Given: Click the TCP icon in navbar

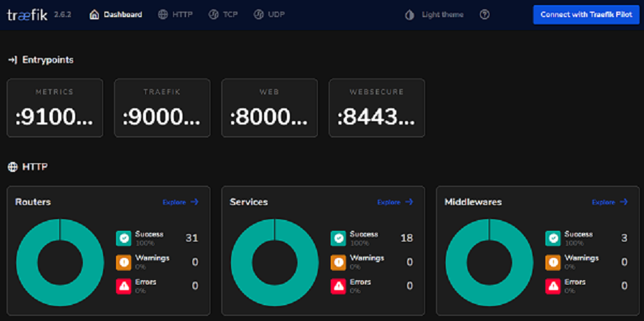Looking at the screenshot, I should coord(213,15).
